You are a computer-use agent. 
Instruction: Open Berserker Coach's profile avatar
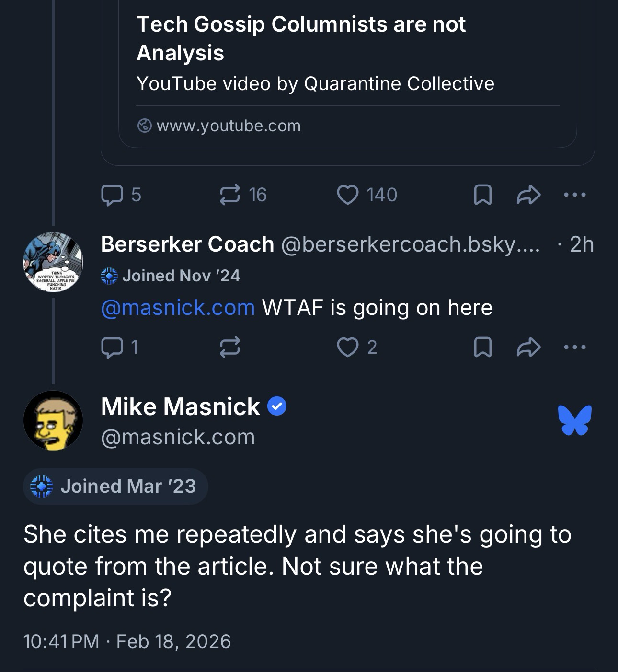53,262
